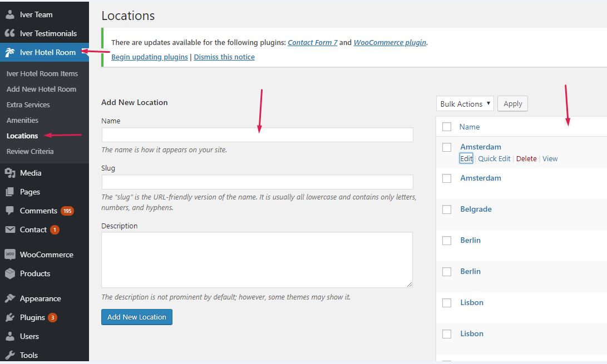Screen dimensions: 607x364
Task: Focus the Name input field
Action: click(x=257, y=134)
